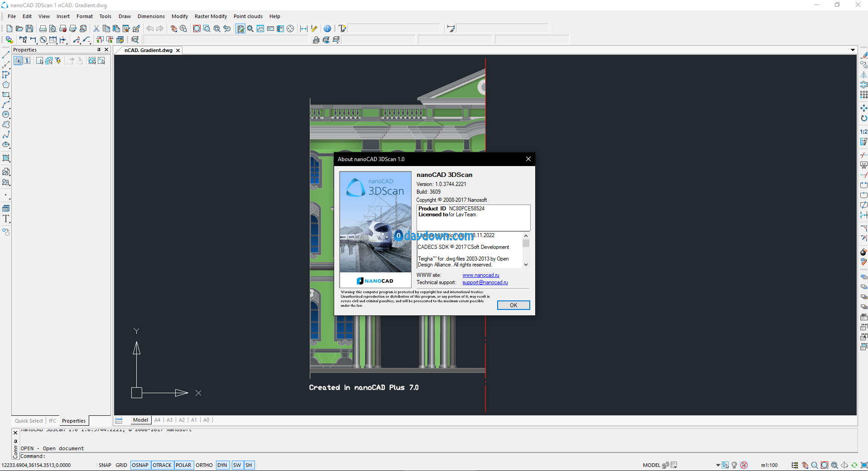Screen dimensions: 868x471
Task: Click OK in the About dialog
Action: pyautogui.click(x=513, y=305)
